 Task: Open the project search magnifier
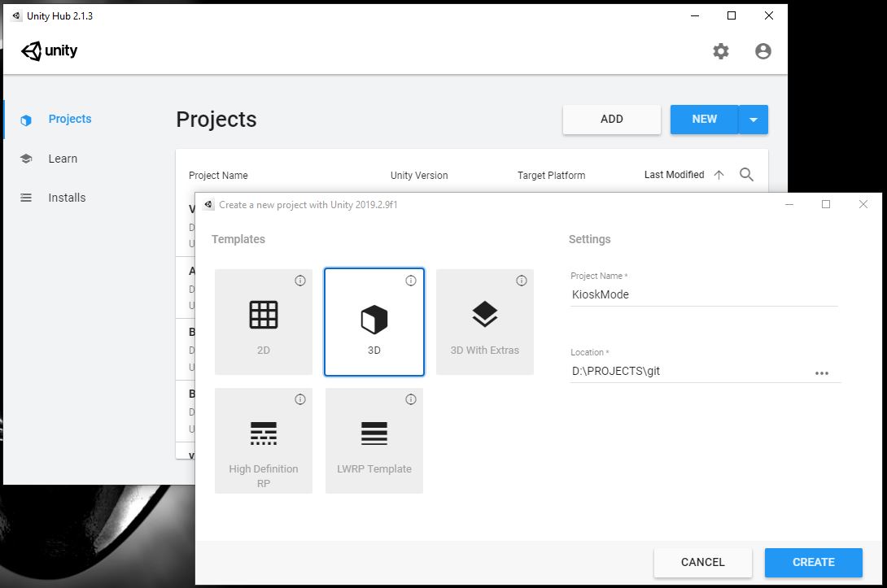click(x=747, y=175)
